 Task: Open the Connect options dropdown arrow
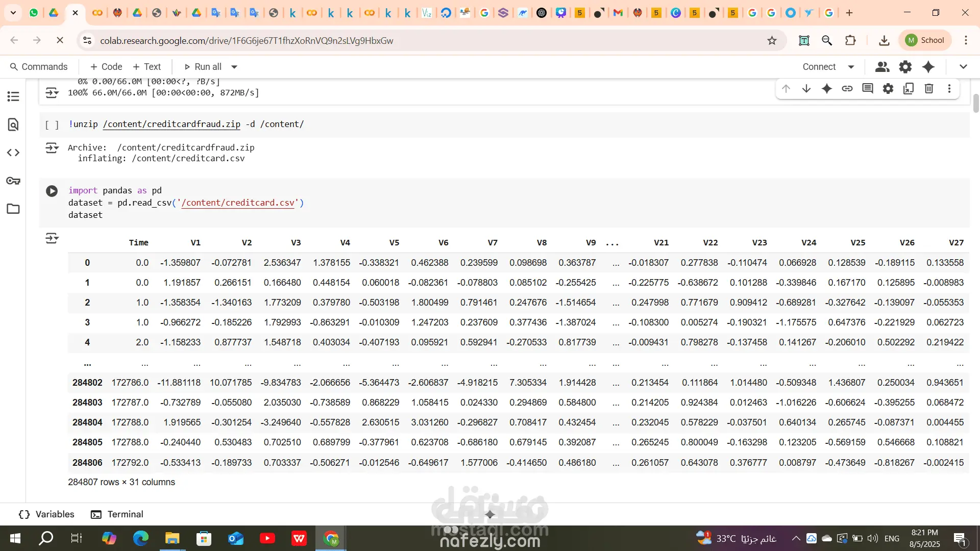pyautogui.click(x=851, y=67)
